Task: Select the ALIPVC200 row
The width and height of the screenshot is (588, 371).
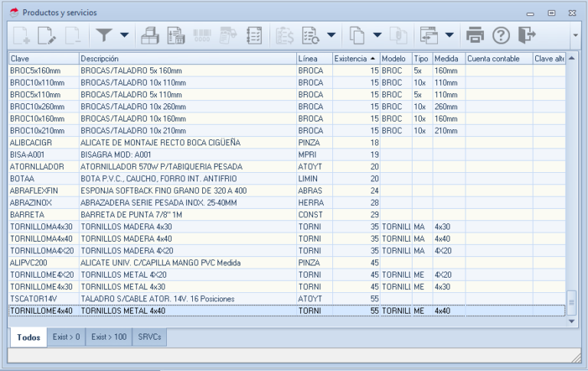Action: pyautogui.click(x=287, y=262)
